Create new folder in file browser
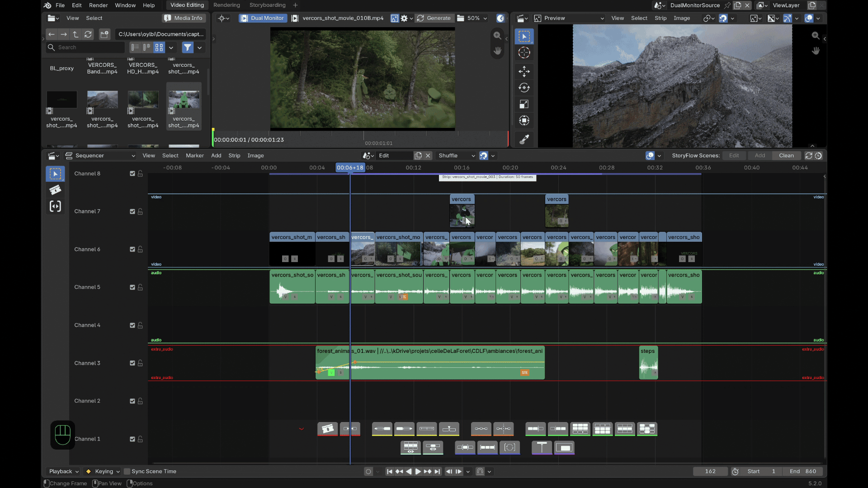 tap(104, 34)
